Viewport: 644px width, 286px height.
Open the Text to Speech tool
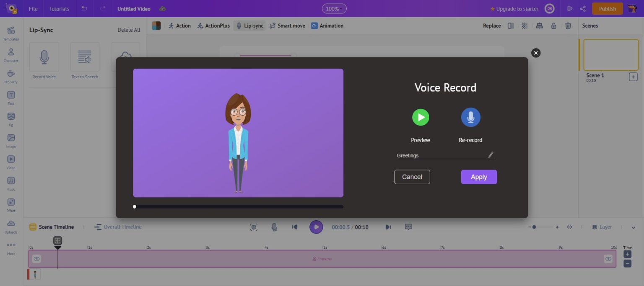click(84, 57)
